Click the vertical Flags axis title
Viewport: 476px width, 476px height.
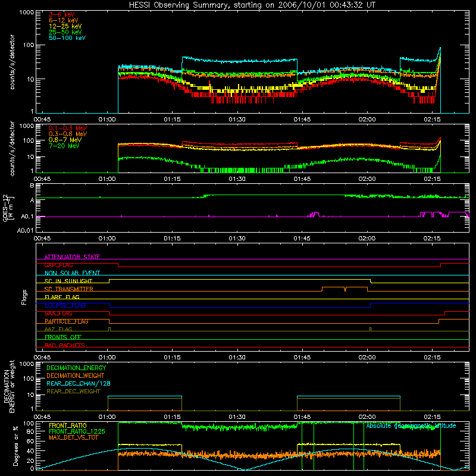click(24, 297)
